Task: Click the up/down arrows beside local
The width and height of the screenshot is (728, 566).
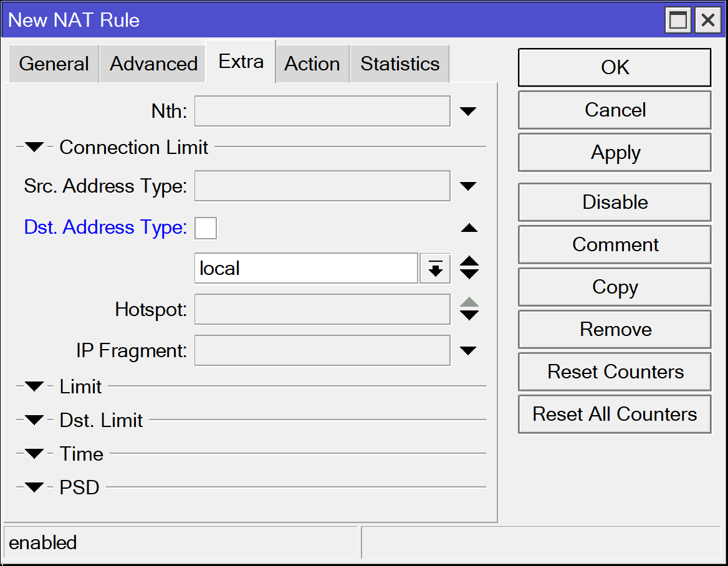Action: (469, 269)
